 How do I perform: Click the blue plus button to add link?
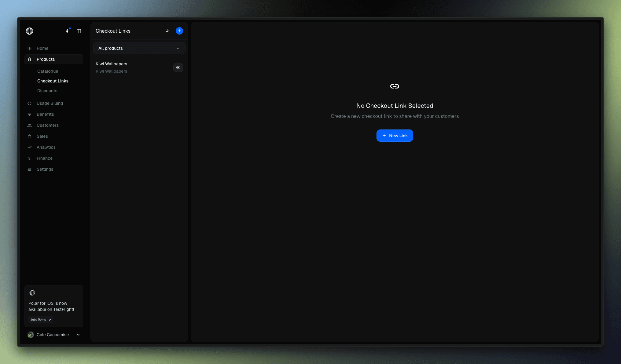click(x=179, y=31)
